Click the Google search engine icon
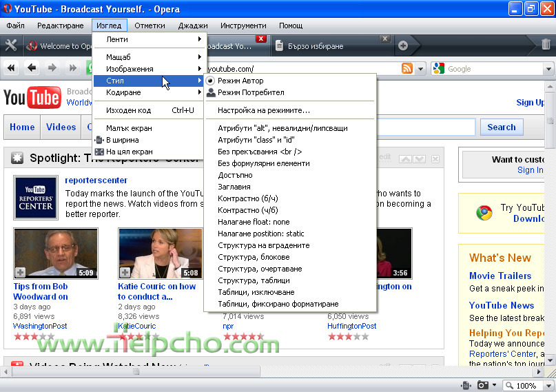556x392 pixels. [x=439, y=68]
